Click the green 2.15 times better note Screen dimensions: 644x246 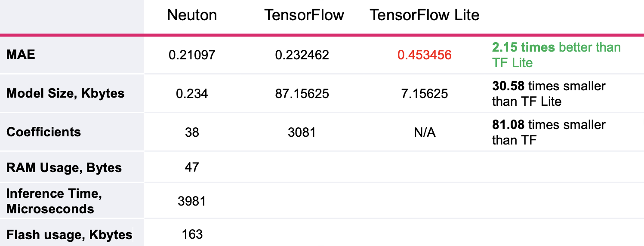point(556,55)
